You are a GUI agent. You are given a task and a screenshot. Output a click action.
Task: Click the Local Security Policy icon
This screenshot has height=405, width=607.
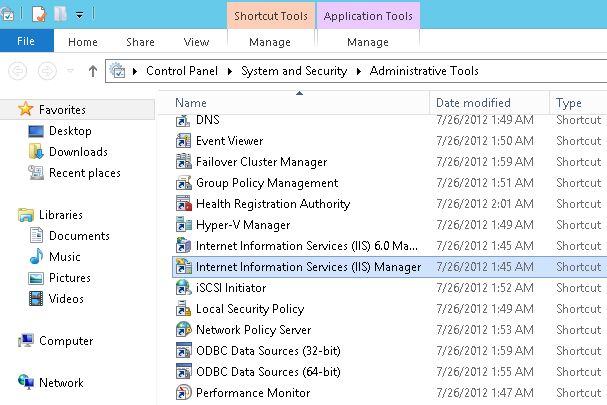[x=183, y=309]
